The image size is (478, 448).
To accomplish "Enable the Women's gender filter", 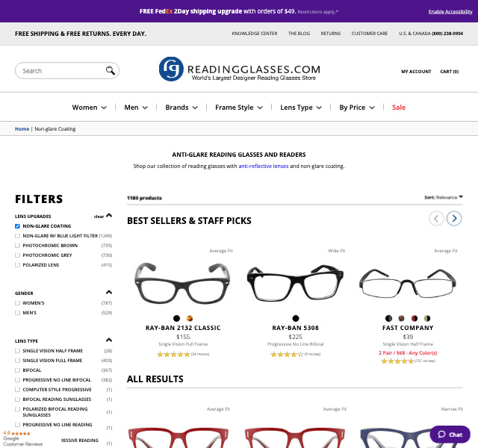I will point(18,302).
